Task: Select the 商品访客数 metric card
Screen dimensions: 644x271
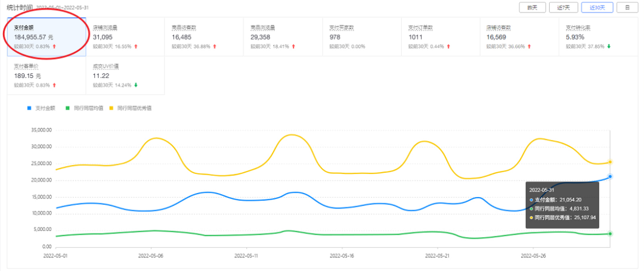Action: (204, 36)
